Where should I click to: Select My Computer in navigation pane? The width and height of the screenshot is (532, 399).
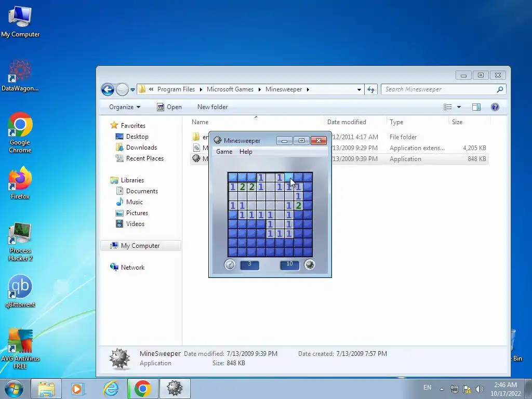[141, 246]
